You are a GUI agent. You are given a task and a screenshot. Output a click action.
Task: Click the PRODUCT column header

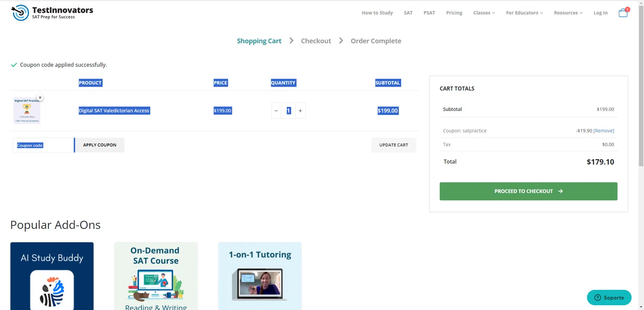click(x=90, y=83)
